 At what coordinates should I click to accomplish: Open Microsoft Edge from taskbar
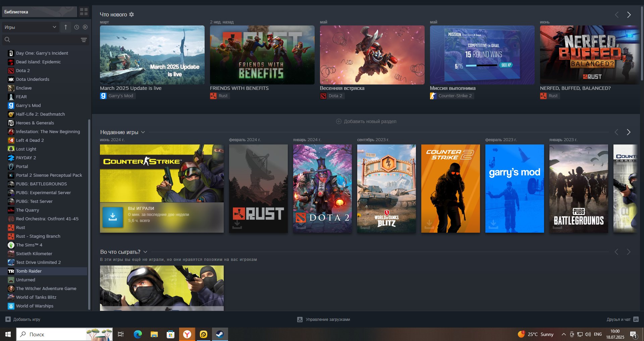pyautogui.click(x=138, y=334)
